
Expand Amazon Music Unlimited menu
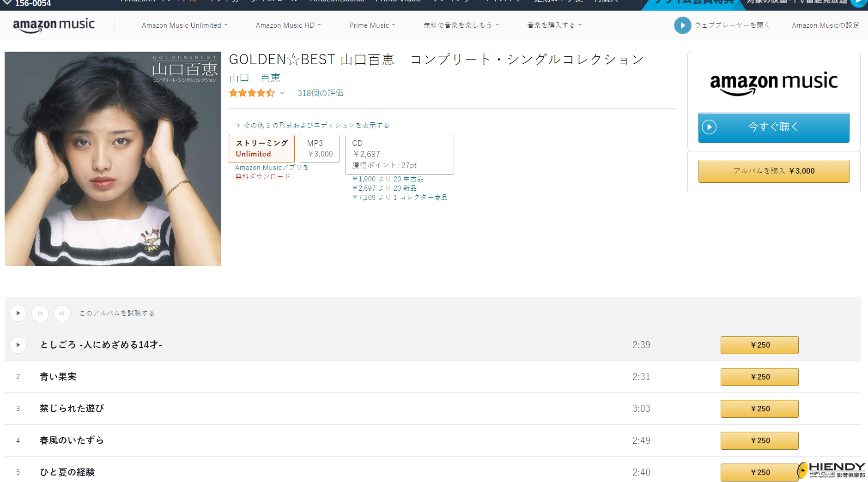pos(185,25)
